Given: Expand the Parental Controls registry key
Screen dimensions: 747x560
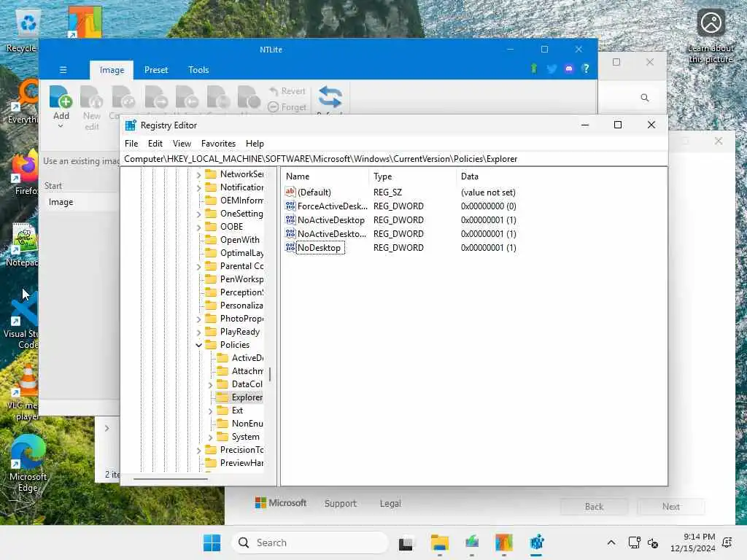Looking at the screenshot, I should [198, 266].
